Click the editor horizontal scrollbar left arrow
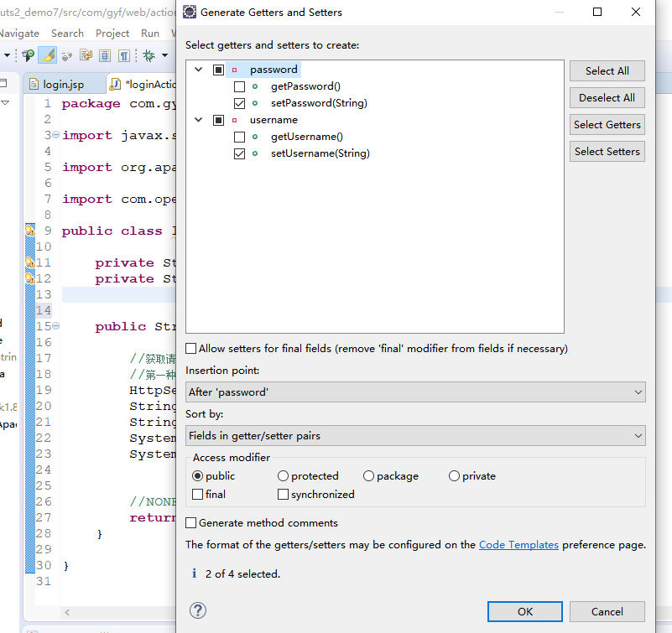 tap(67, 612)
